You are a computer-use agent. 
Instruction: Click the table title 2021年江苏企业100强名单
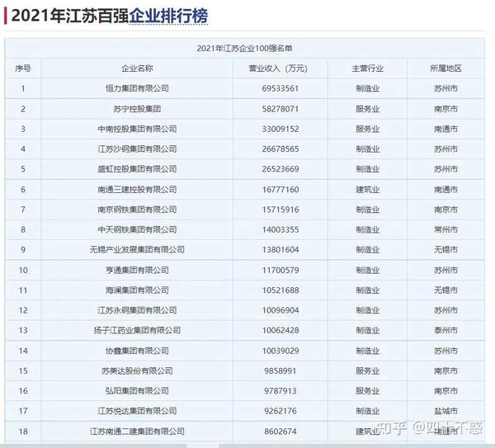point(245,49)
